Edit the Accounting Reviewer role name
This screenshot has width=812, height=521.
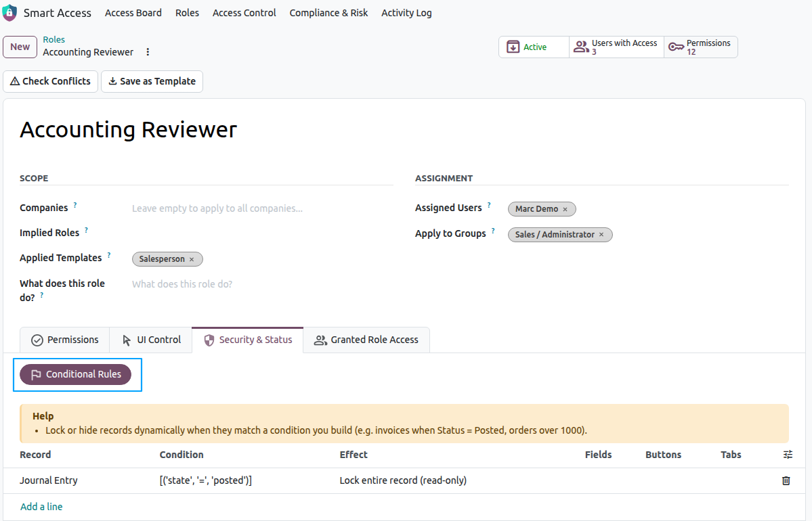coord(129,129)
